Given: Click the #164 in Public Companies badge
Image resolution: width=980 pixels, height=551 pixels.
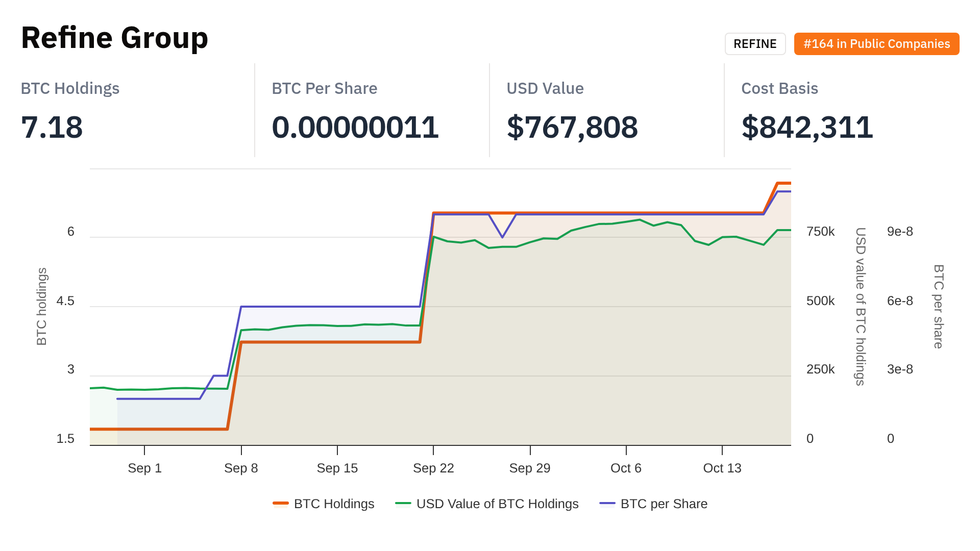Looking at the screenshot, I should tap(876, 44).
